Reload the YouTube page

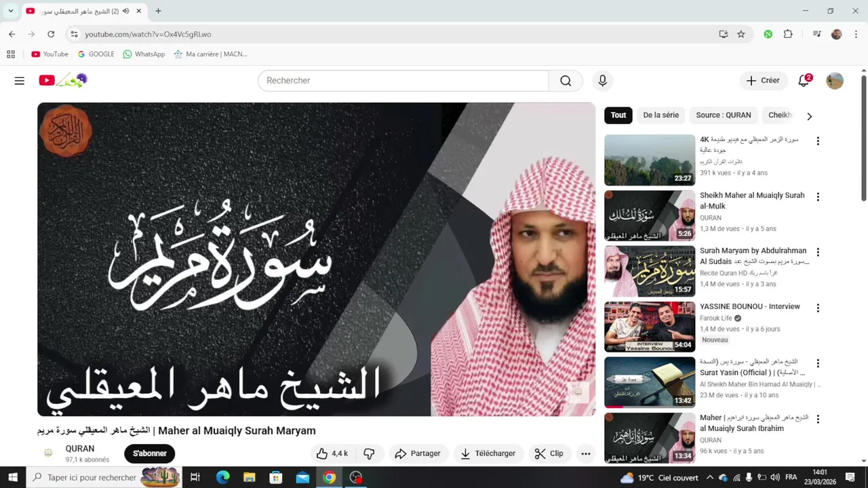coord(51,34)
